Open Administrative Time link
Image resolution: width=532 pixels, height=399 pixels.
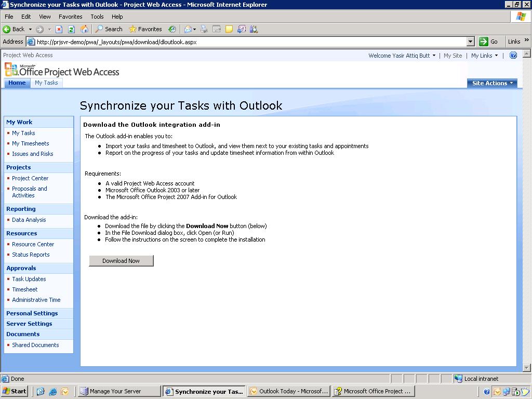pos(36,300)
